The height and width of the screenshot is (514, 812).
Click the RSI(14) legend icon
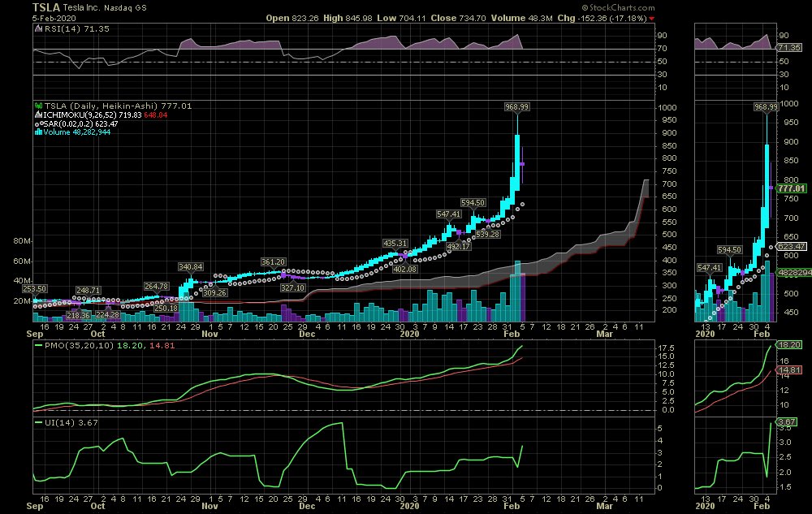(x=38, y=29)
